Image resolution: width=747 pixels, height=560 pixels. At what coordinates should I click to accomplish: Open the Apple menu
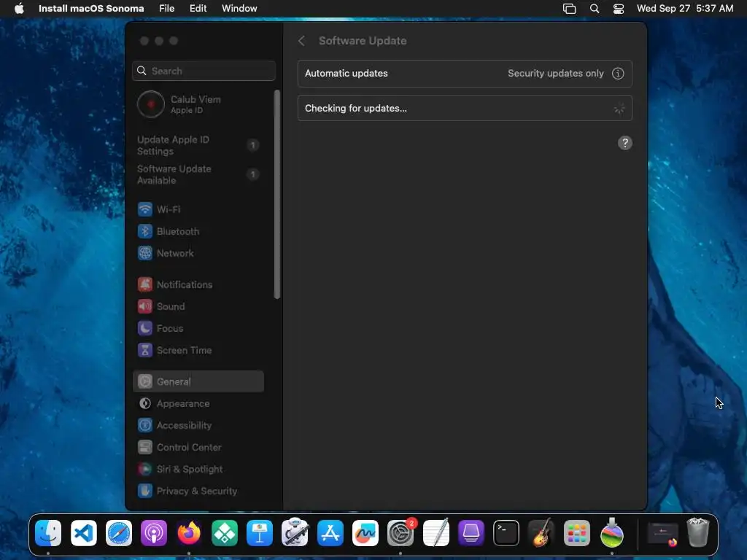click(19, 9)
